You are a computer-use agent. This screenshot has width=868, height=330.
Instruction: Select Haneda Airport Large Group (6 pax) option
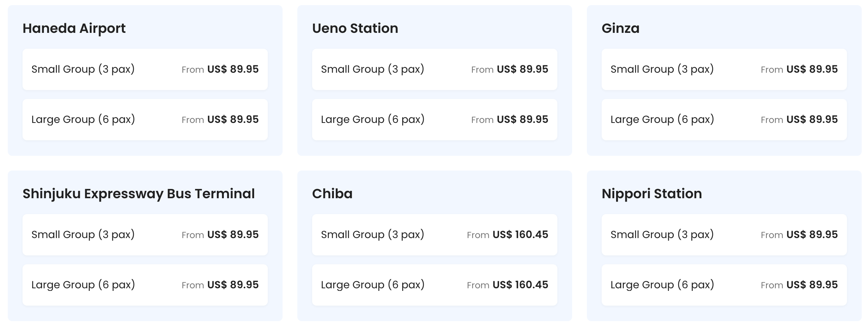click(x=145, y=120)
